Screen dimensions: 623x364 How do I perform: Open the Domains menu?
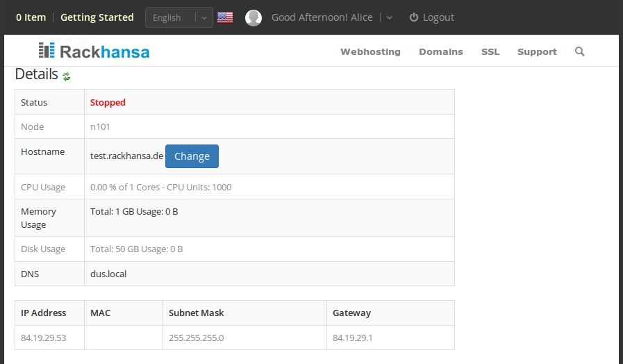441,51
